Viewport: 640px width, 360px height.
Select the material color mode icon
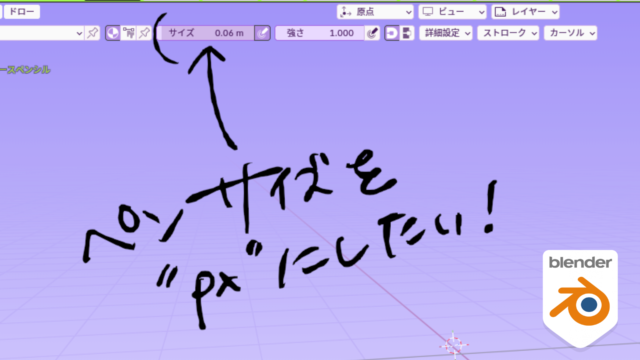click(x=113, y=33)
